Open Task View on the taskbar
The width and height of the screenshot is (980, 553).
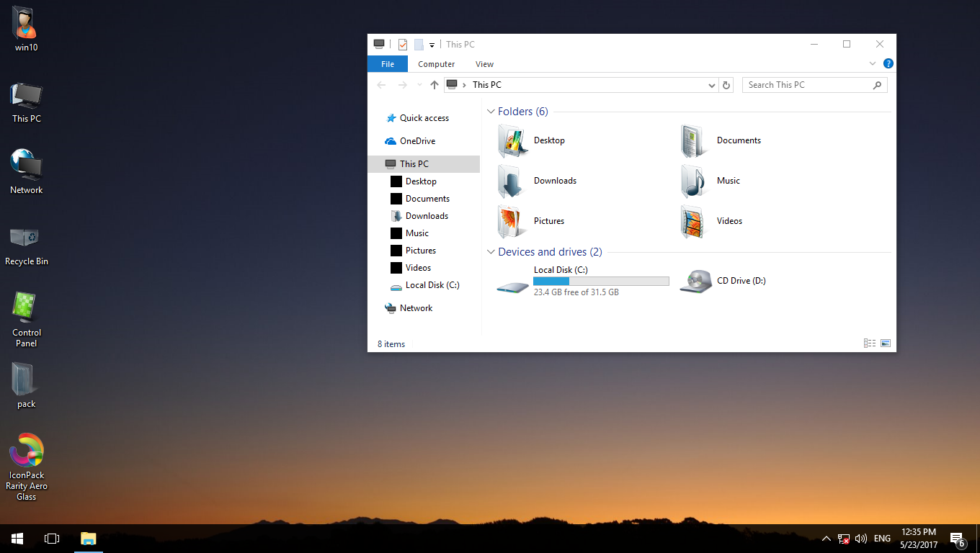(x=52, y=539)
